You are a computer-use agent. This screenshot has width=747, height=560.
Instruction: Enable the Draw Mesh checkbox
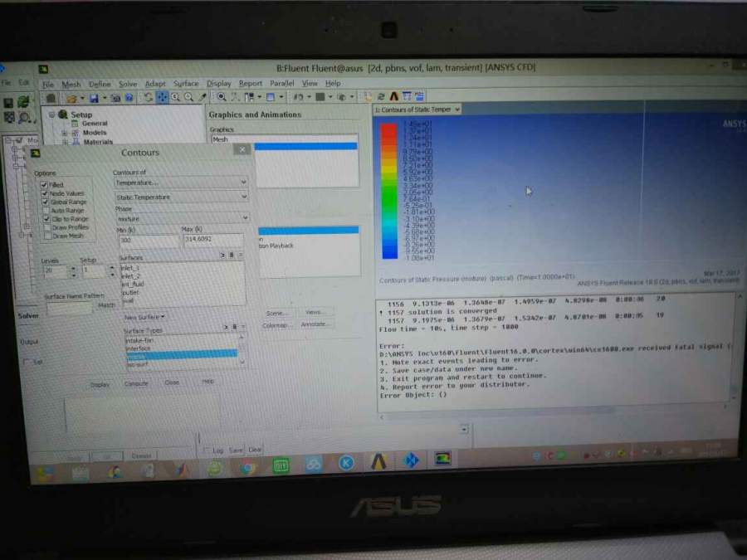pyautogui.click(x=47, y=236)
